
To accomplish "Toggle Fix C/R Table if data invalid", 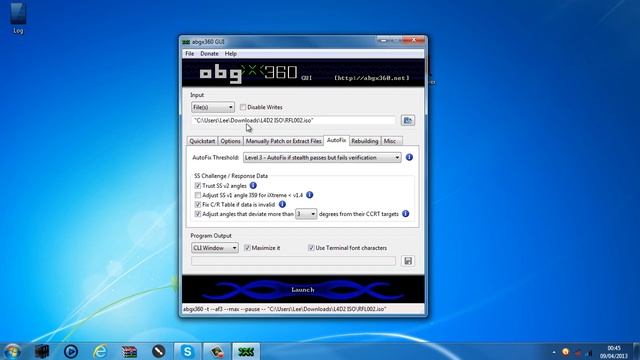I will [198, 204].
